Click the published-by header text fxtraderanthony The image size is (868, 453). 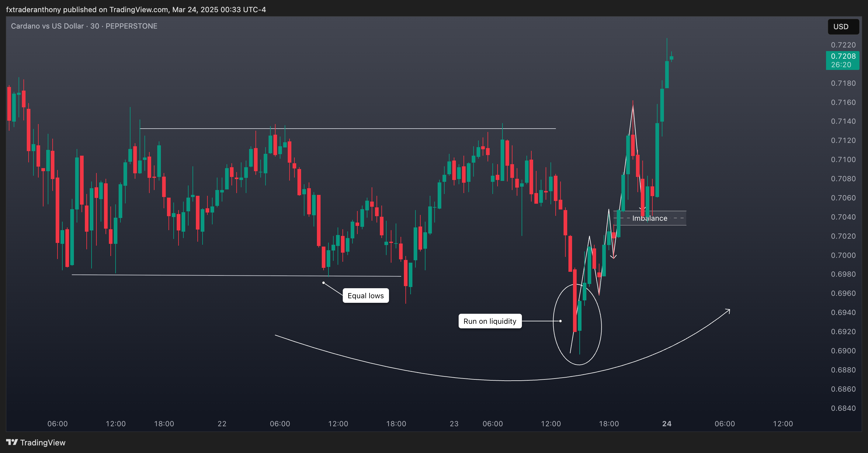coord(33,9)
